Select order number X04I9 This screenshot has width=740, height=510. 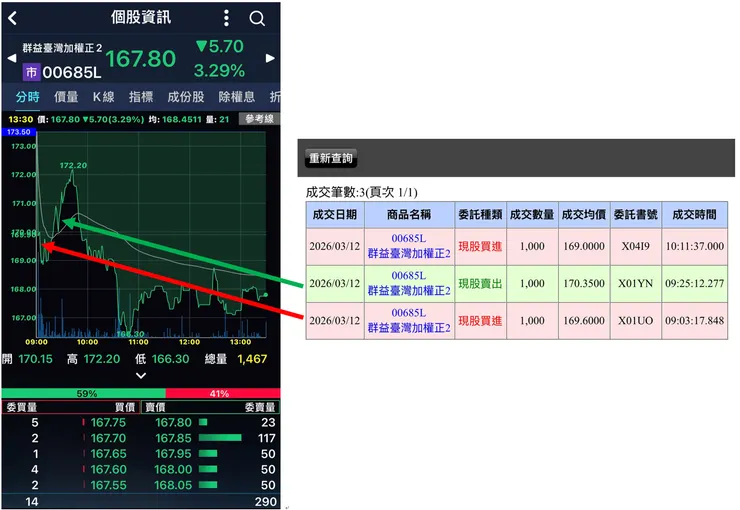point(636,246)
